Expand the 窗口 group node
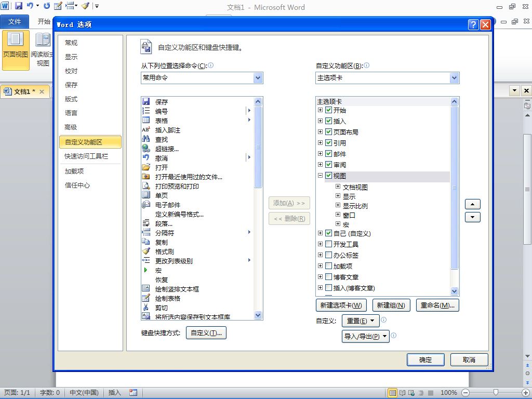The height and width of the screenshot is (399, 532). point(338,215)
